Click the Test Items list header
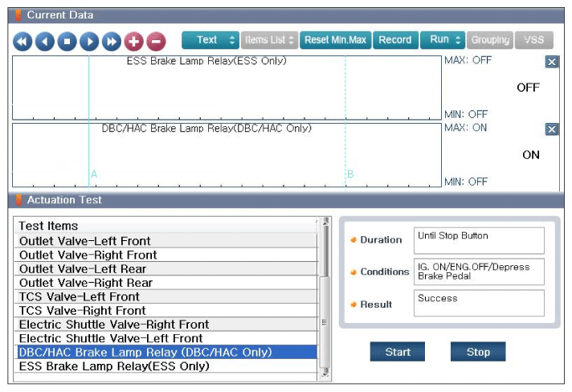The image size is (572, 392). pos(166,226)
